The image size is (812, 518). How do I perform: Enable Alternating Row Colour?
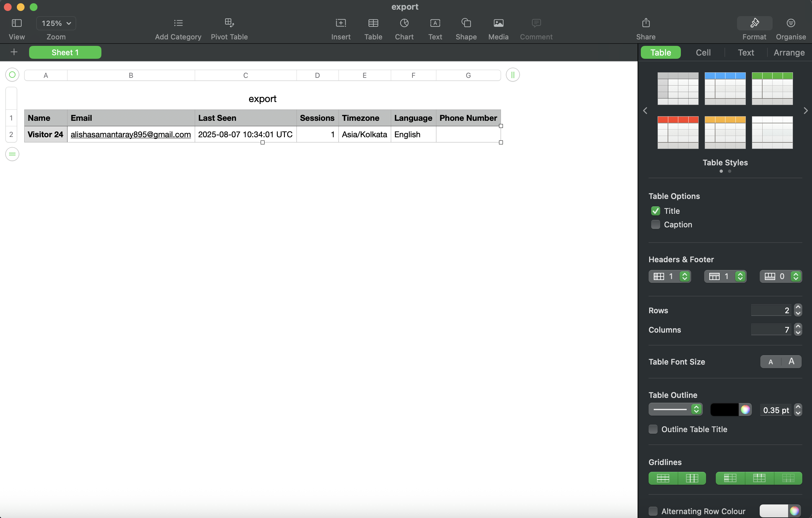pyautogui.click(x=653, y=511)
